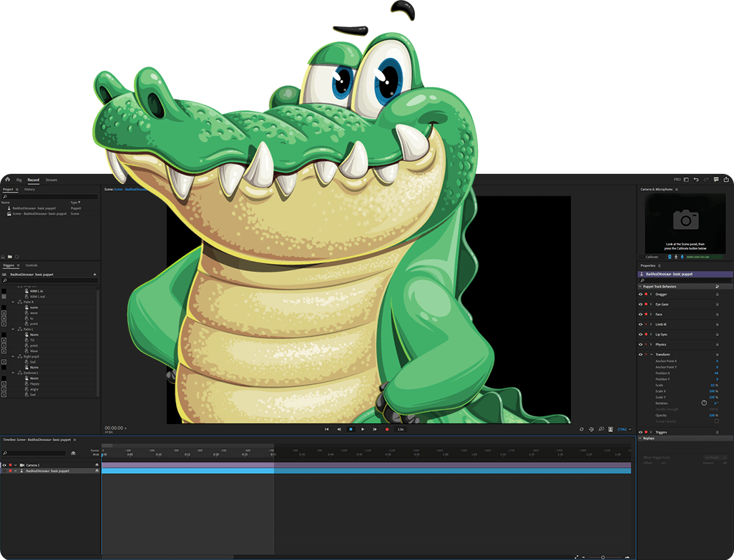Click the undo arrow in top bar
The image size is (734, 560).
click(x=696, y=180)
